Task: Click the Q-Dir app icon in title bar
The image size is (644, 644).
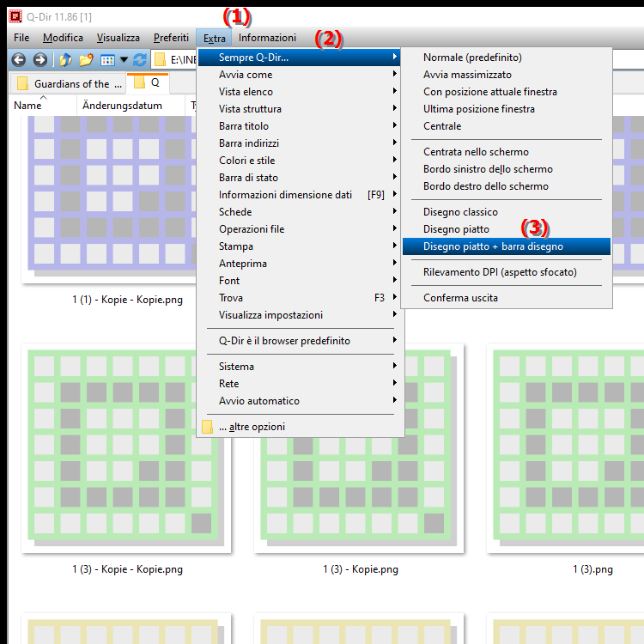Action: tap(14, 15)
